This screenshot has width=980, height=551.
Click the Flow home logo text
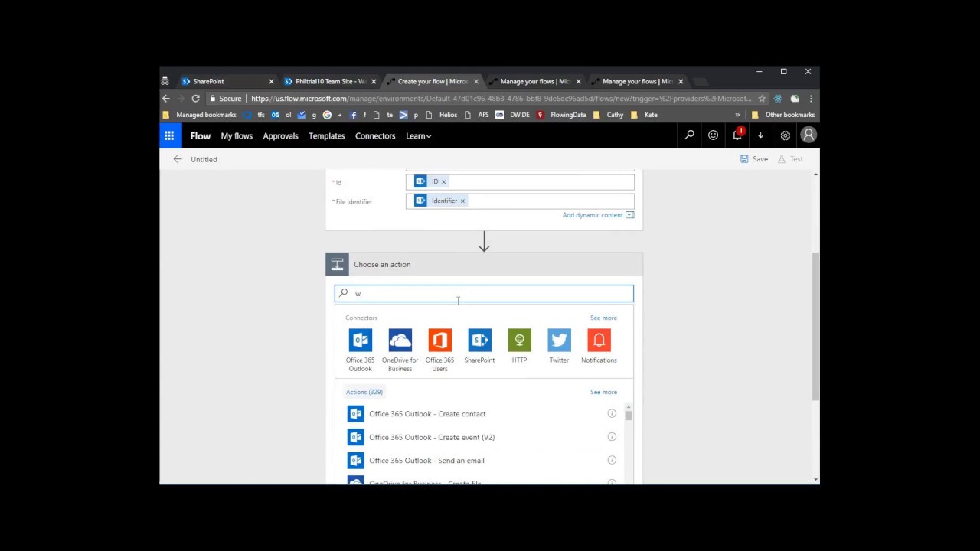[x=201, y=135]
